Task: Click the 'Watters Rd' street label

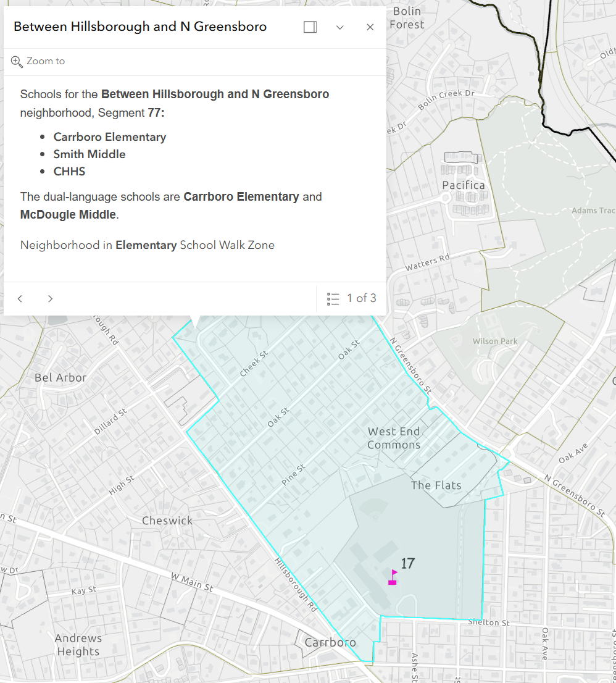Action: tap(428, 262)
